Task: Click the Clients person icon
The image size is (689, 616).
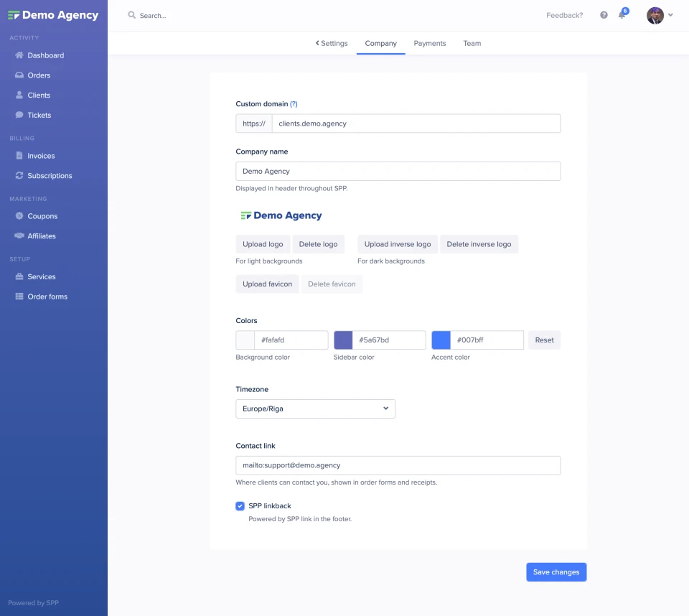Action: [19, 95]
